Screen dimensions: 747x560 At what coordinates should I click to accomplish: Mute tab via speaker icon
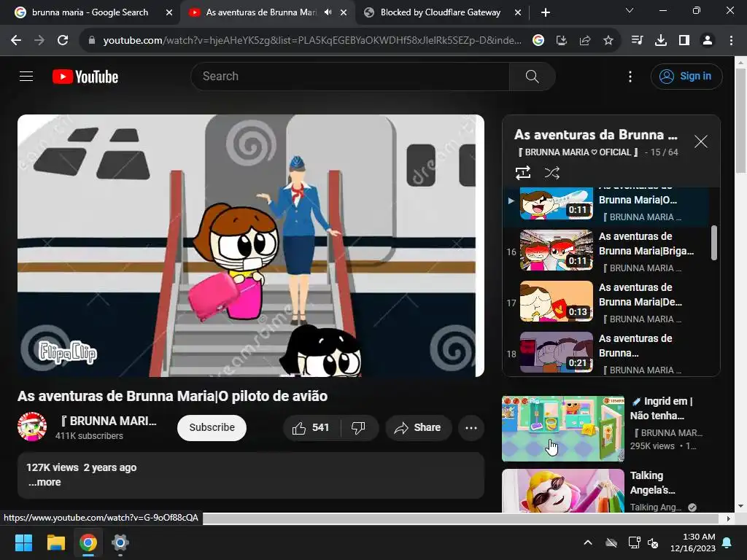tap(328, 12)
